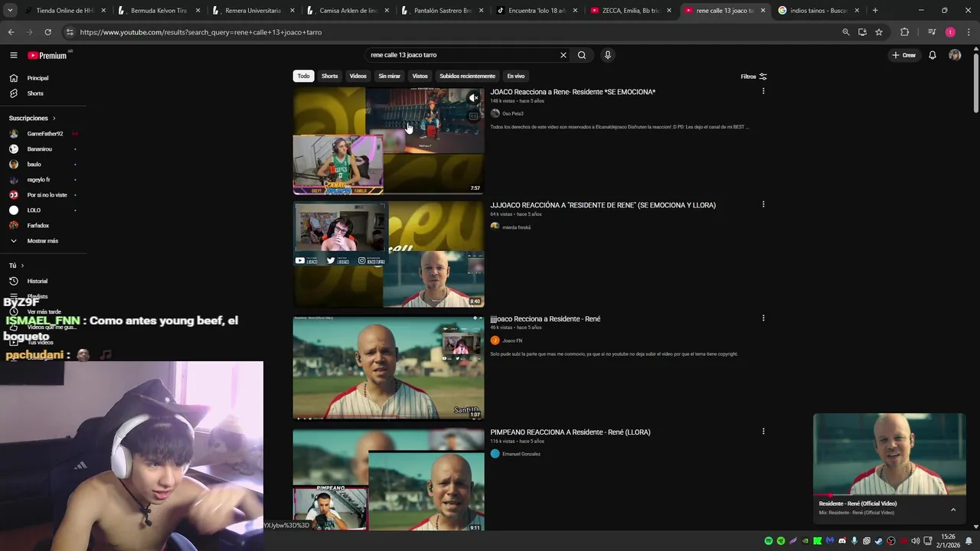
Task: Open Spotify from the system tray
Action: (769, 541)
